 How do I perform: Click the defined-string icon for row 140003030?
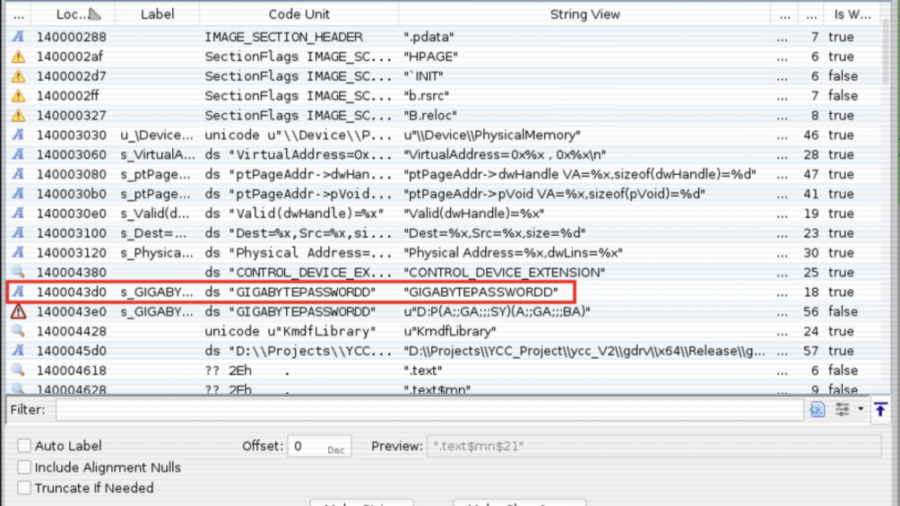click(x=18, y=135)
